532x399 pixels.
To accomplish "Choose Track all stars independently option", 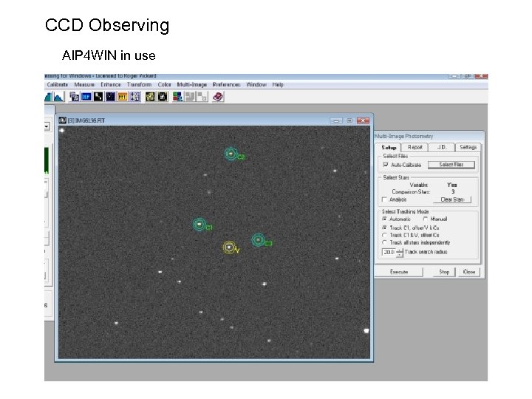I will 384,242.
